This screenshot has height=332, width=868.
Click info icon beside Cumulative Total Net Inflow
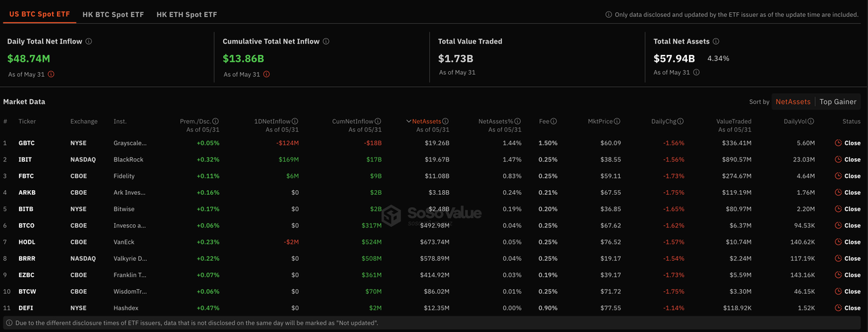326,41
